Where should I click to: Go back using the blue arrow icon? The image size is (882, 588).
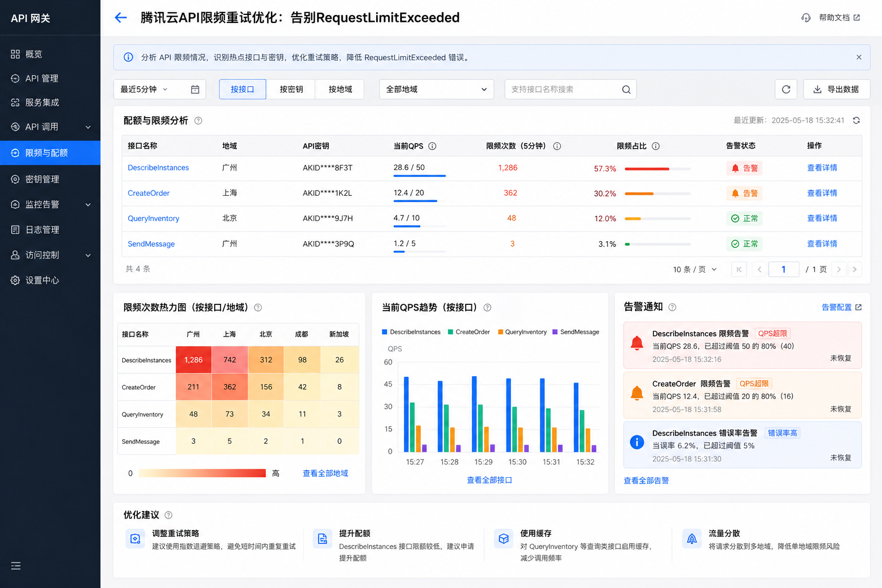pos(121,18)
